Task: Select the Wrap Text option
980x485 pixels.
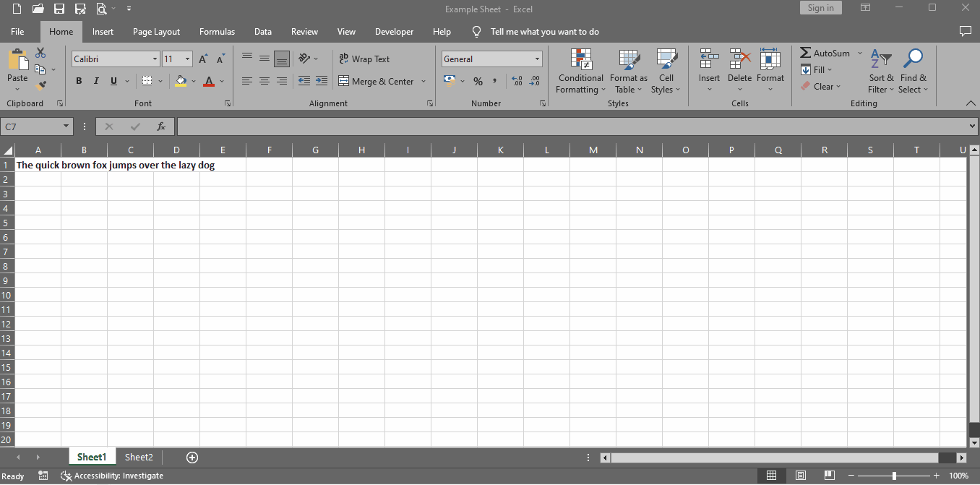Action: [367, 59]
